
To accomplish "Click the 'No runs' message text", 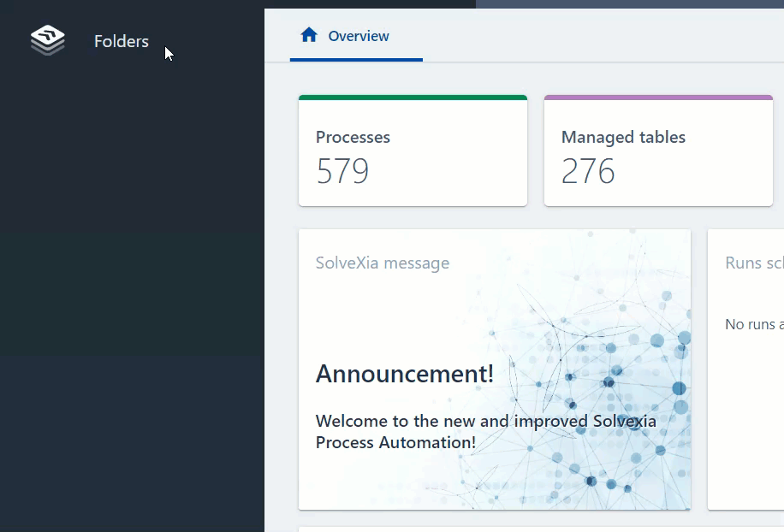I will (753, 324).
